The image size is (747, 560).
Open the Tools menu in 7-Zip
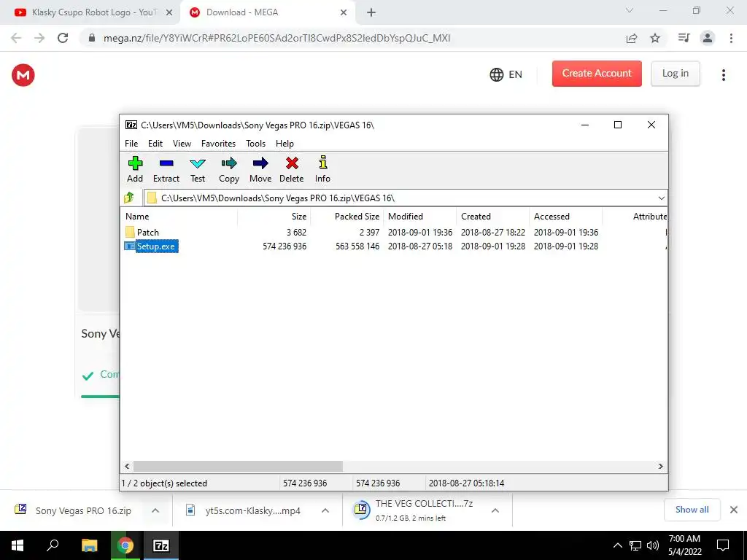[255, 144]
